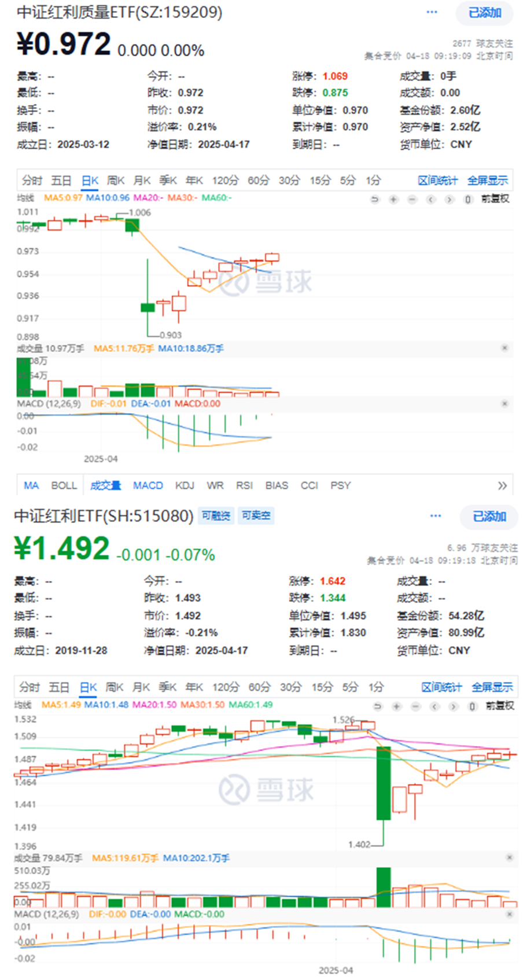This screenshot has width=527, height=980.
Task: Toggle the MA indicator
Action: 31,485
